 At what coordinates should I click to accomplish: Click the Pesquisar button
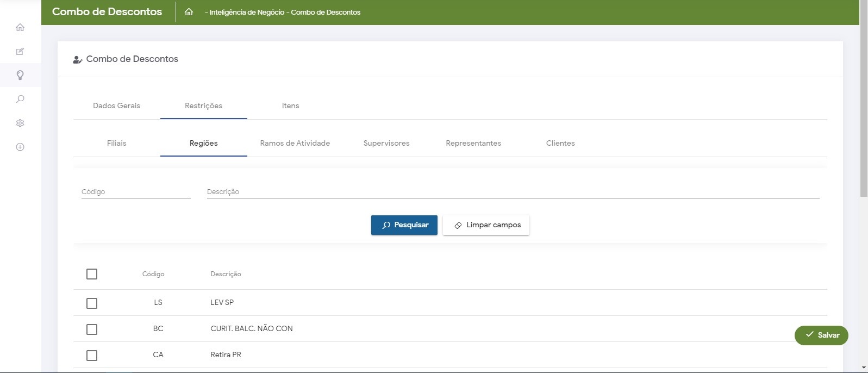(x=404, y=225)
